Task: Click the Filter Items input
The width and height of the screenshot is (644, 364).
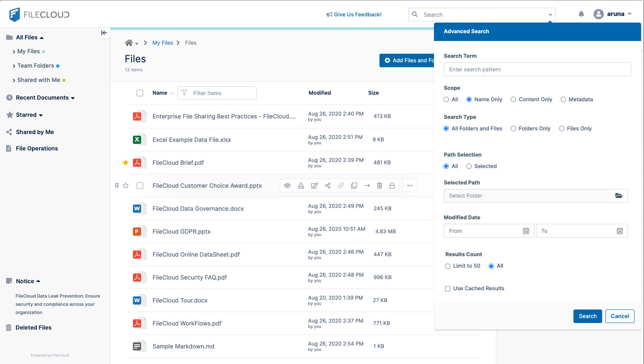Action: (x=217, y=93)
